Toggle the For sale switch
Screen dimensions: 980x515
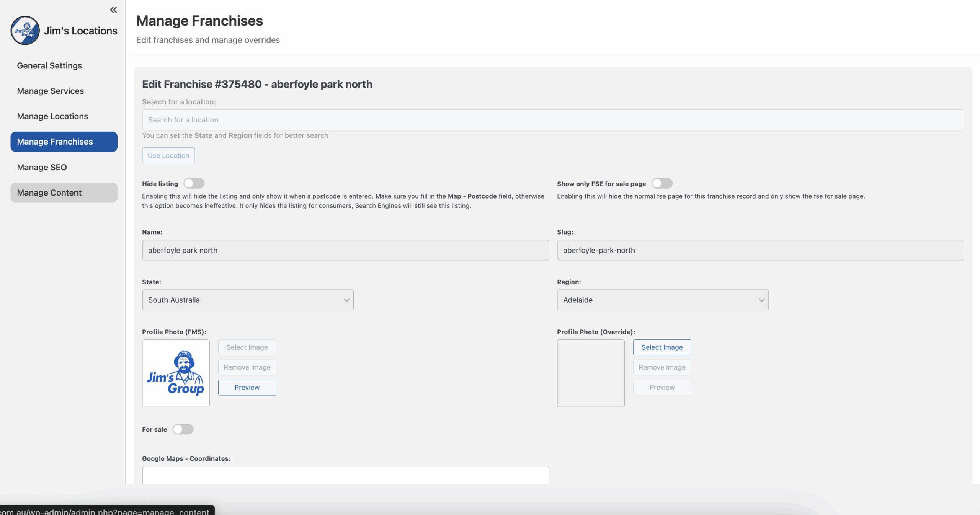tap(183, 429)
